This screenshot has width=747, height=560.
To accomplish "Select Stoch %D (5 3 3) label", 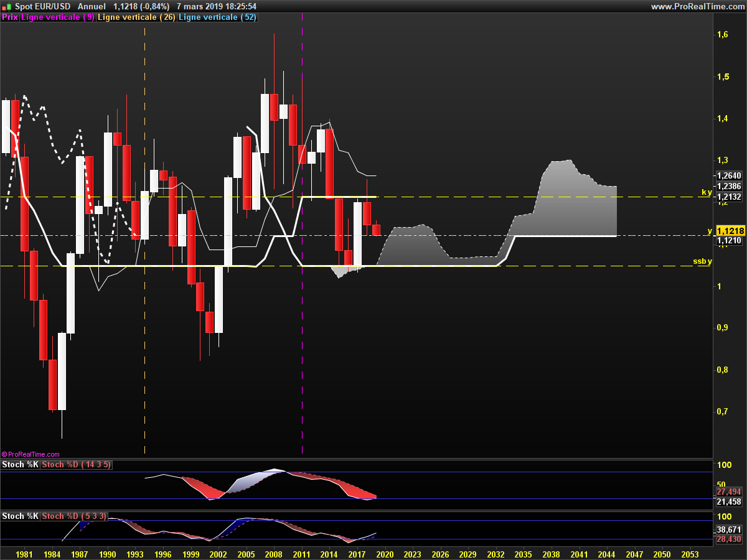I will click(x=73, y=516).
